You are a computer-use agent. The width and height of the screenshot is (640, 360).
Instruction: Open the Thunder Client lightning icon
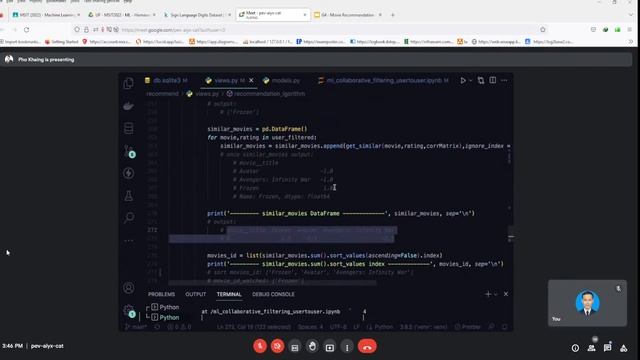click(129, 173)
